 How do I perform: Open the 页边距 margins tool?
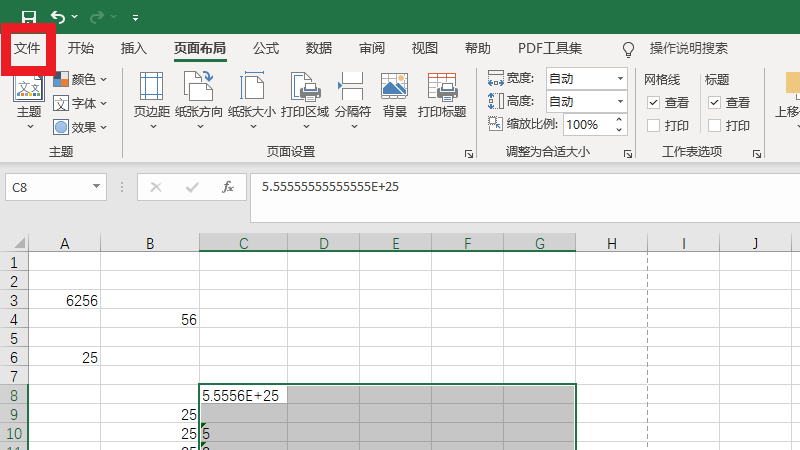pyautogui.click(x=151, y=95)
